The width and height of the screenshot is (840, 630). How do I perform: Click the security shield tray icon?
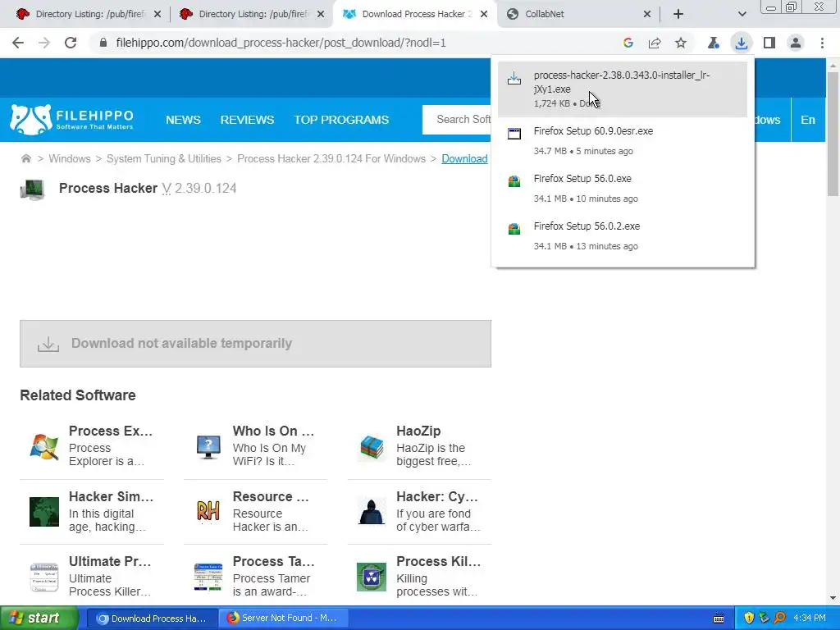[x=749, y=618]
